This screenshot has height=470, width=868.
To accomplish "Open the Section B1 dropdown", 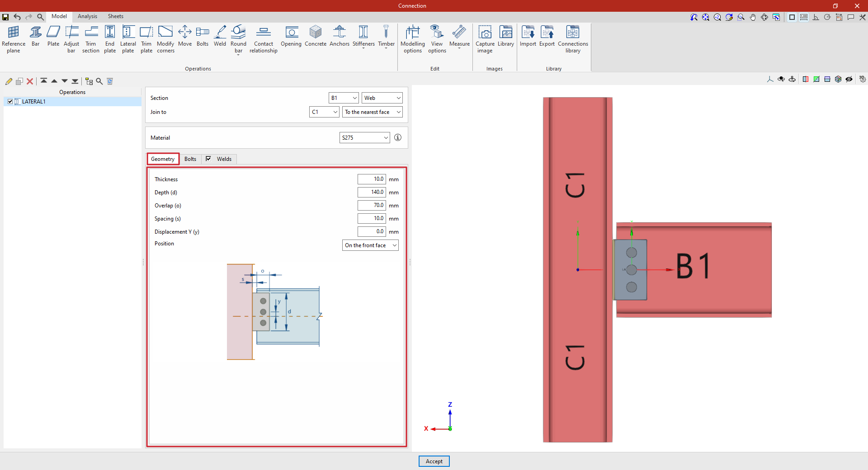I will (x=343, y=98).
